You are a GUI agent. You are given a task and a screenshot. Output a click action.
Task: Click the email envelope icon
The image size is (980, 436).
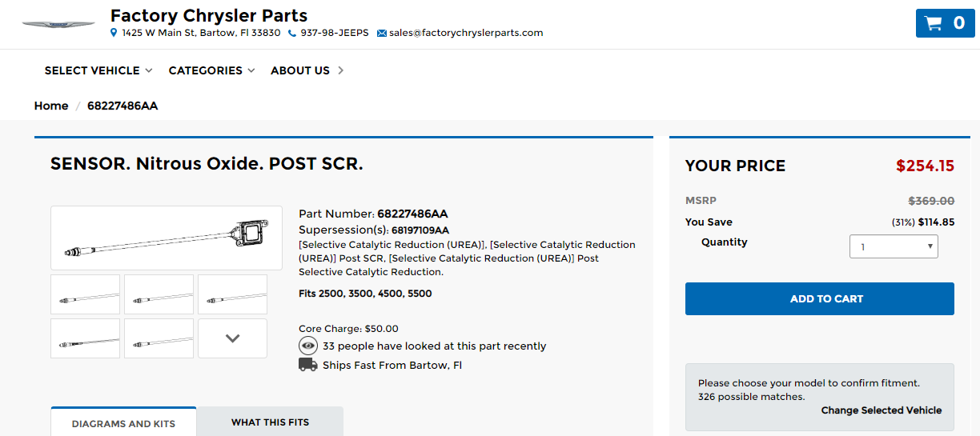tap(382, 34)
